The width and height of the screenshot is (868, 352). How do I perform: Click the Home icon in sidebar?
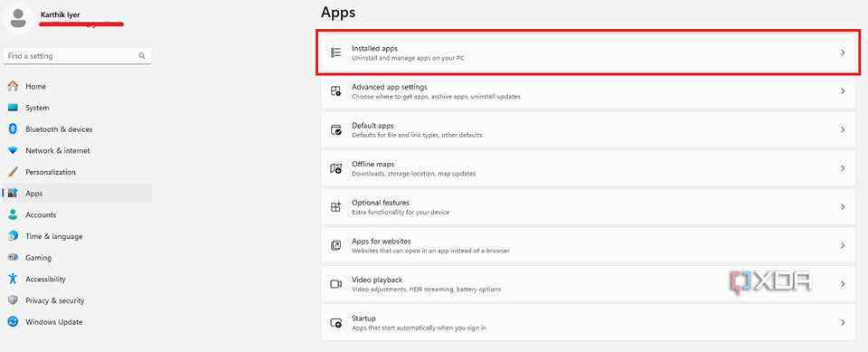13,87
